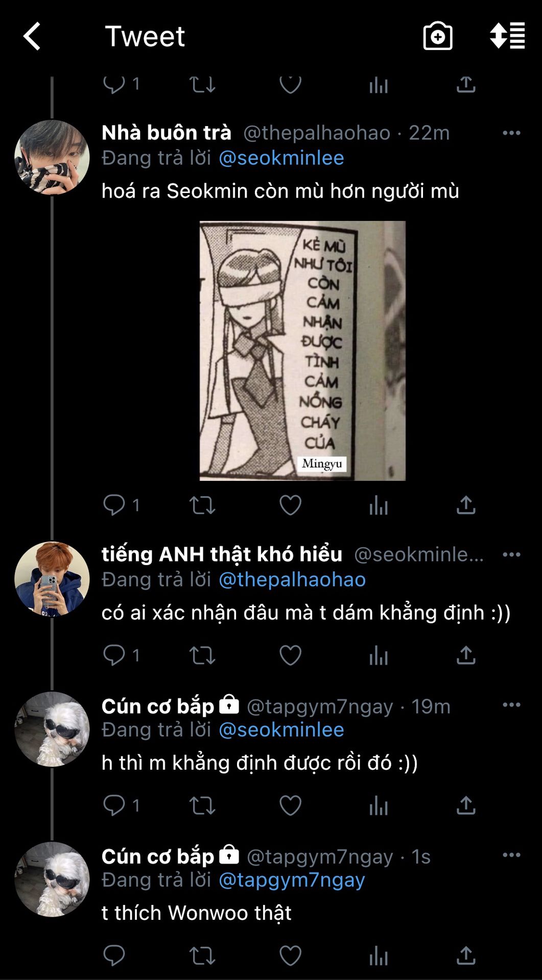Reply to 'h thì m khẳng định' tweet
This screenshot has height=980, width=542.
point(114,805)
